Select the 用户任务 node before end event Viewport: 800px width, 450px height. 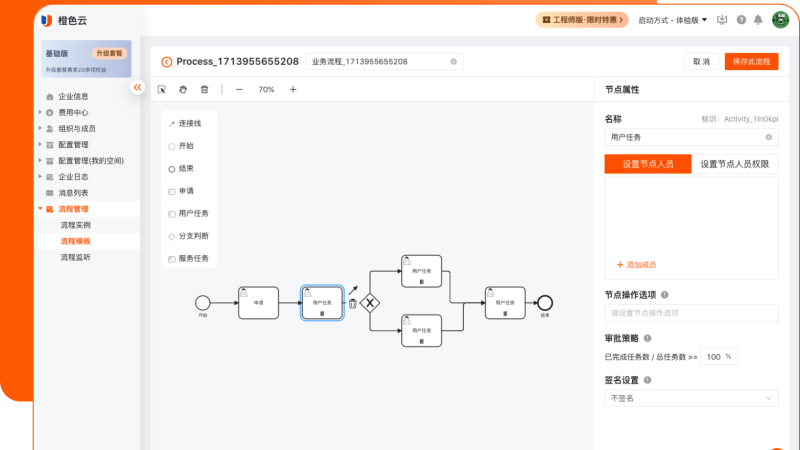(x=505, y=303)
